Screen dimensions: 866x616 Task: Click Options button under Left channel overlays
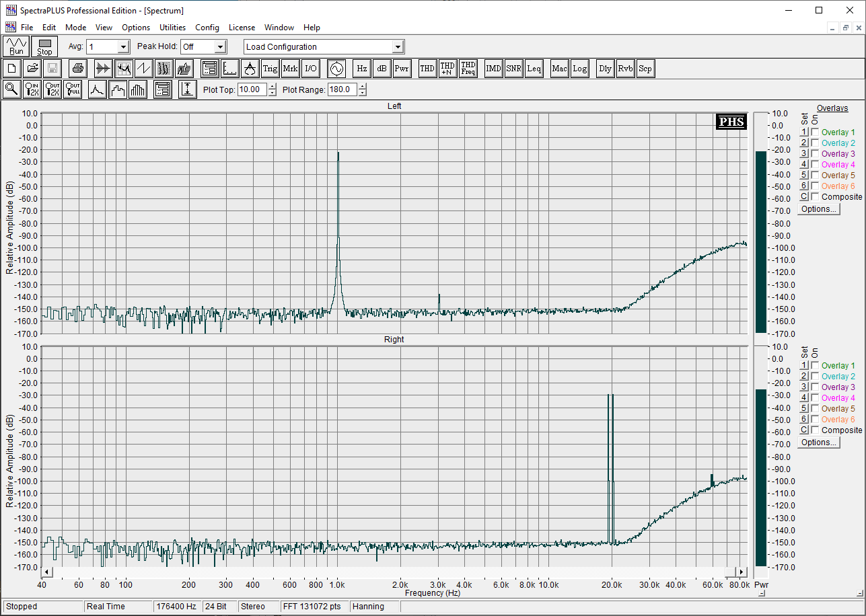pos(819,209)
